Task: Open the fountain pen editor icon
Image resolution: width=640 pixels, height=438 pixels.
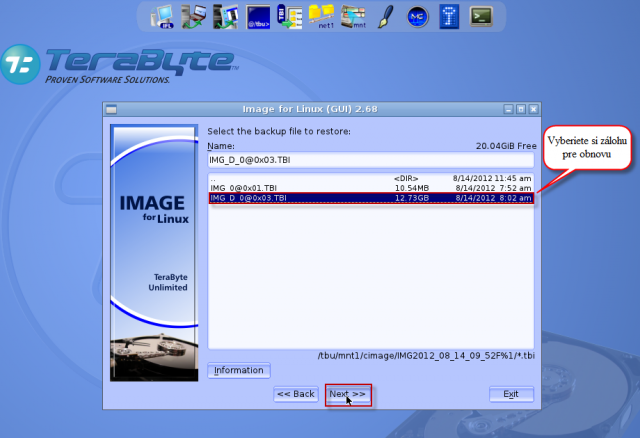Action: coord(386,17)
